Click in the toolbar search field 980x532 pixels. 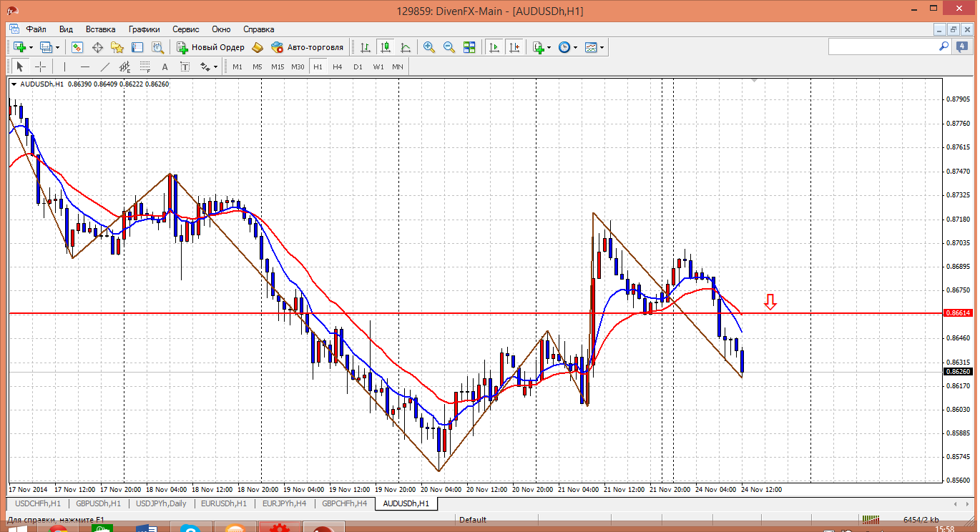point(883,46)
